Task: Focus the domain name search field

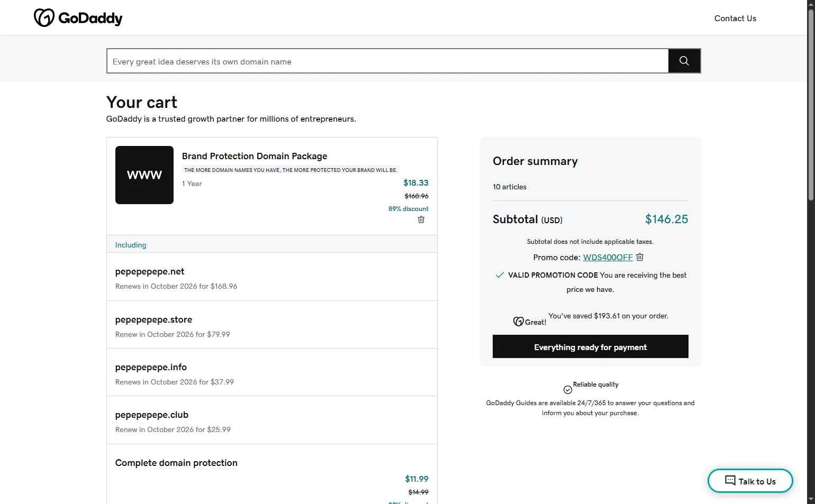Action: point(387,61)
